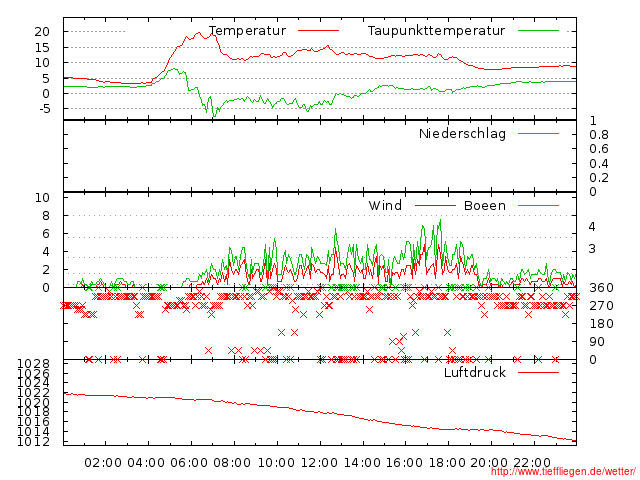Click the 20:00 time axis label
640x480 pixels.
click(489, 463)
